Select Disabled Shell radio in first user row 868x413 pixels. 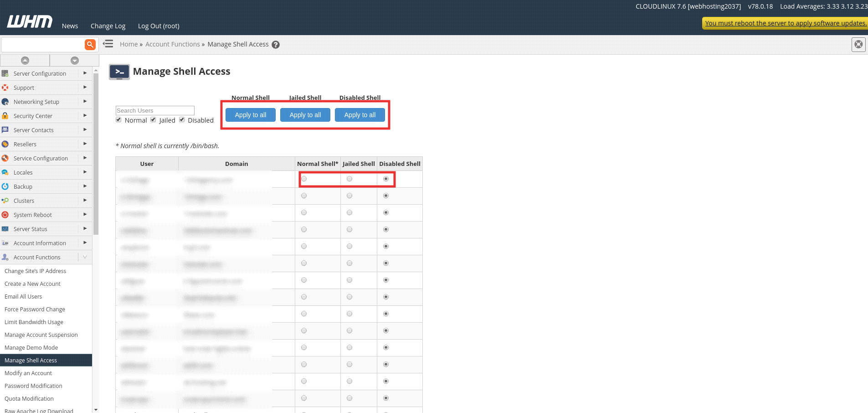(386, 179)
